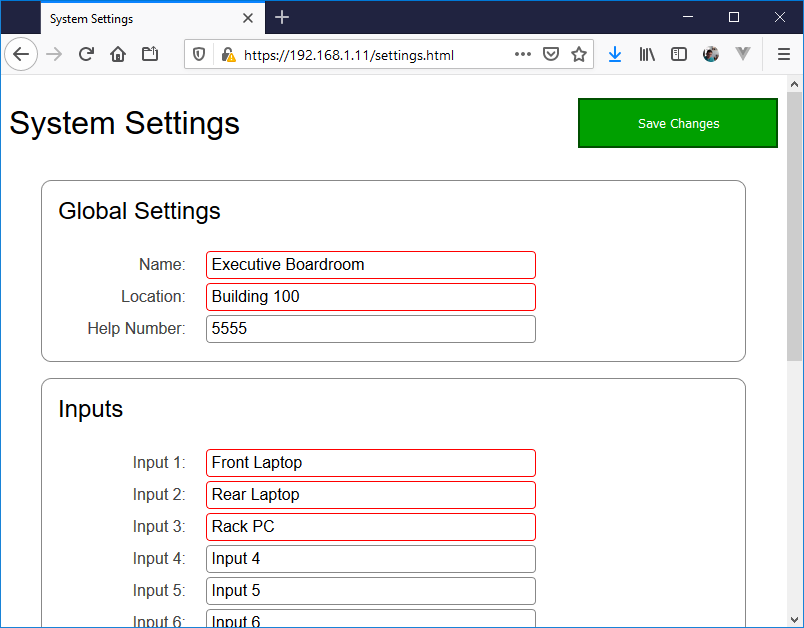Select the System Settings tab

(140, 18)
